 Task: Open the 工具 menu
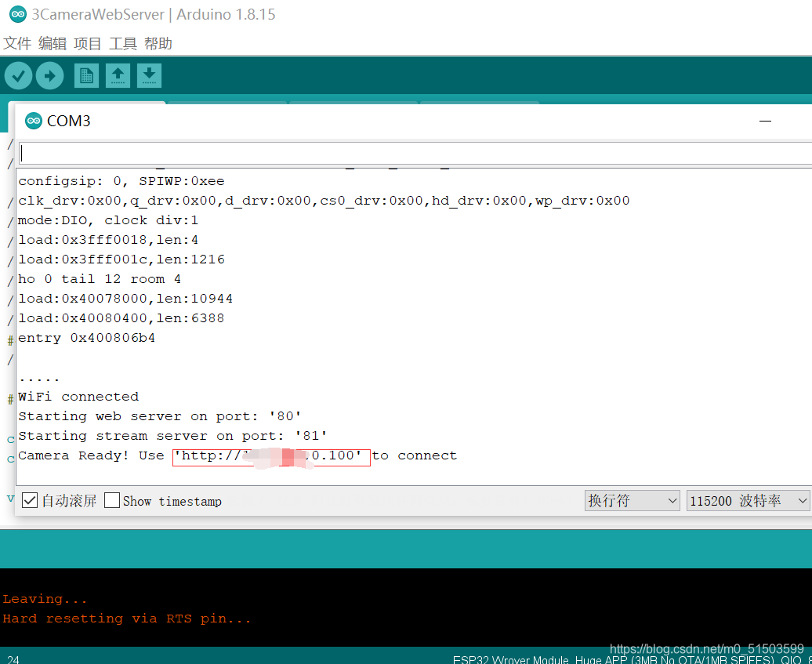(x=121, y=43)
